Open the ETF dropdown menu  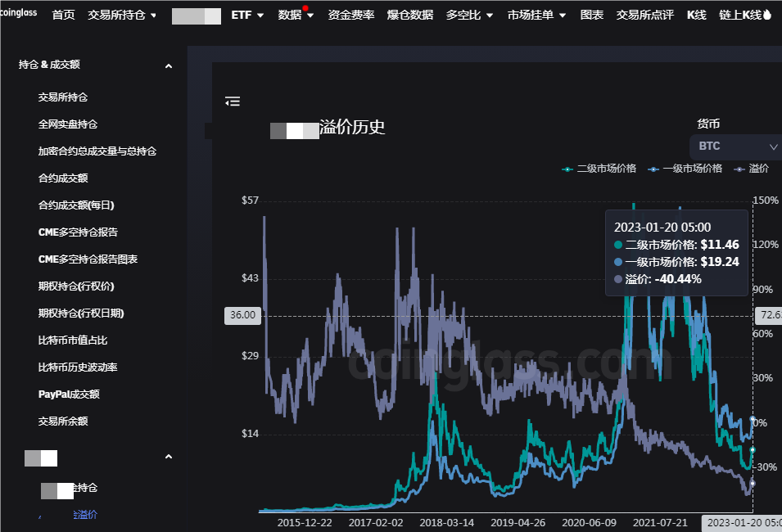pos(247,16)
